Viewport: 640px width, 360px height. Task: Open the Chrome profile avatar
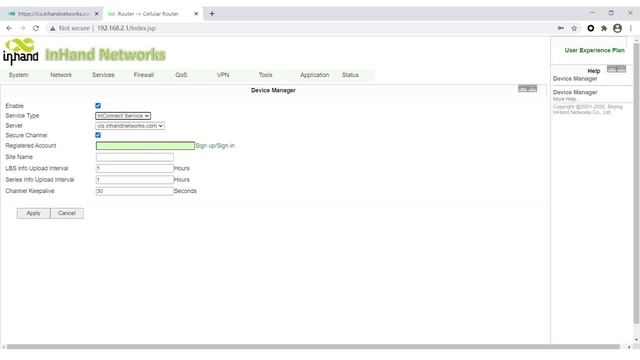(618, 28)
